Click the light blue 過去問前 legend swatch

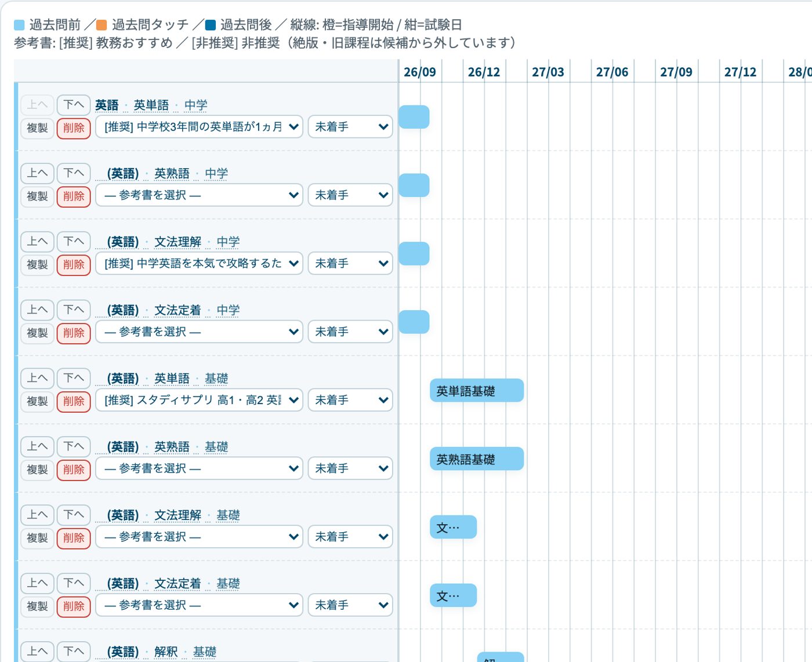[x=19, y=25]
